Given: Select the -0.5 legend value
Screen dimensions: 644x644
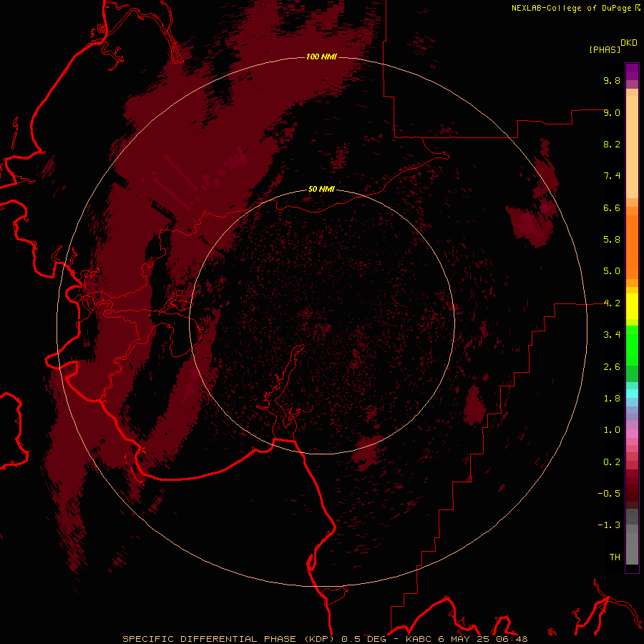Looking at the screenshot, I should pos(609,494).
